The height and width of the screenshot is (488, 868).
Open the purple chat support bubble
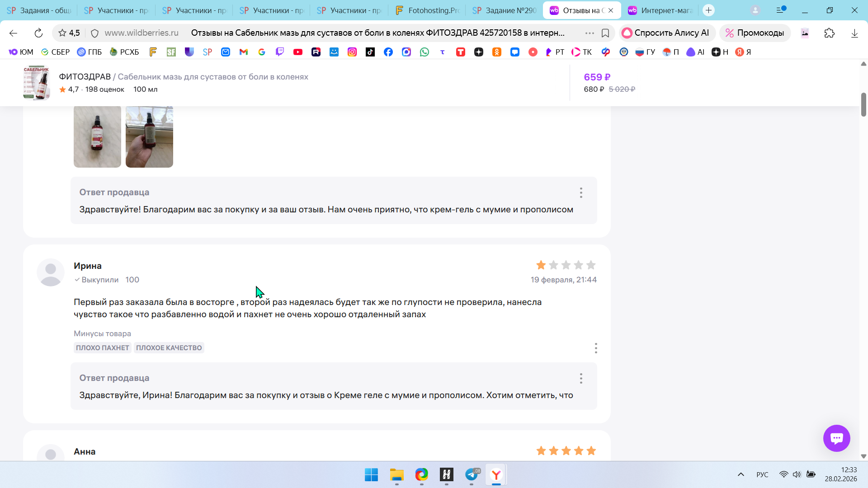coord(836,438)
